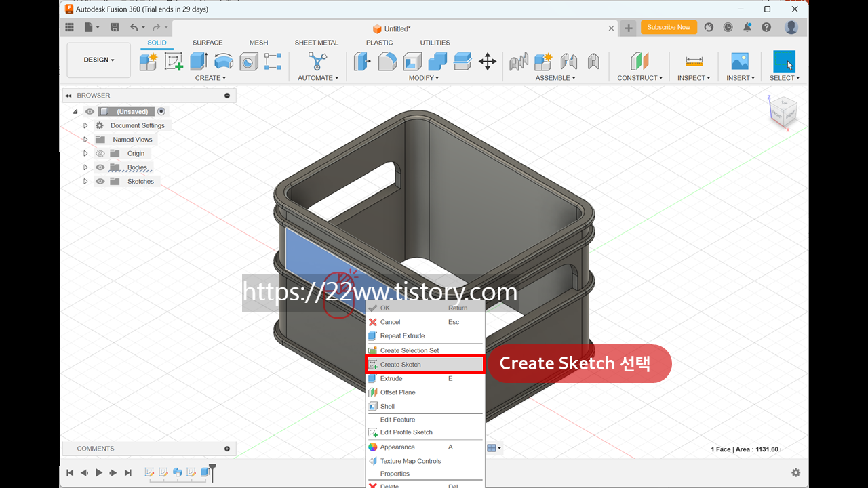Choose Edit Profile Sketch in context menu

click(x=425, y=432)
